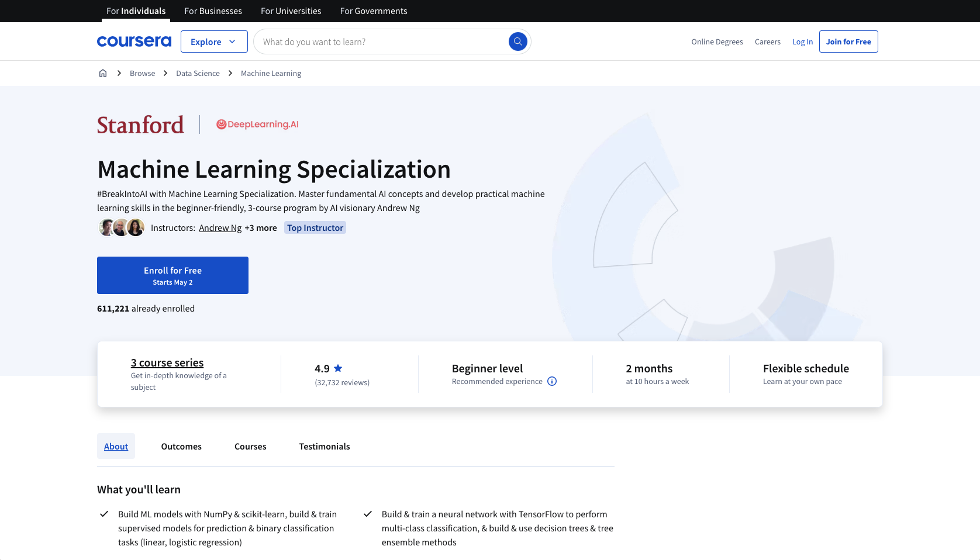Click the Coursera logo
This screenshot has width=980, height=560.
[134, 42]
